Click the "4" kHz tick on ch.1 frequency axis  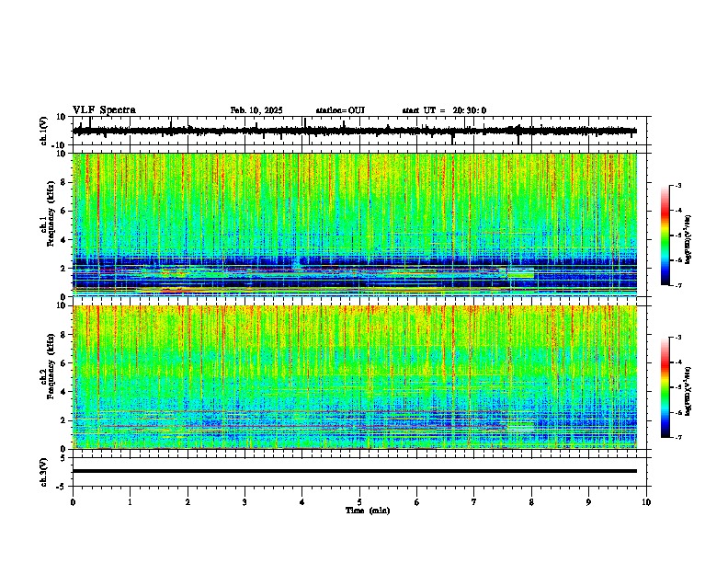coord(63,240)
